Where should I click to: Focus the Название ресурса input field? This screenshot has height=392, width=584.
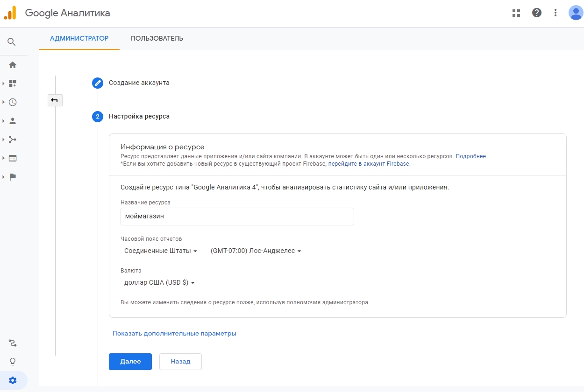pos(237,217)
